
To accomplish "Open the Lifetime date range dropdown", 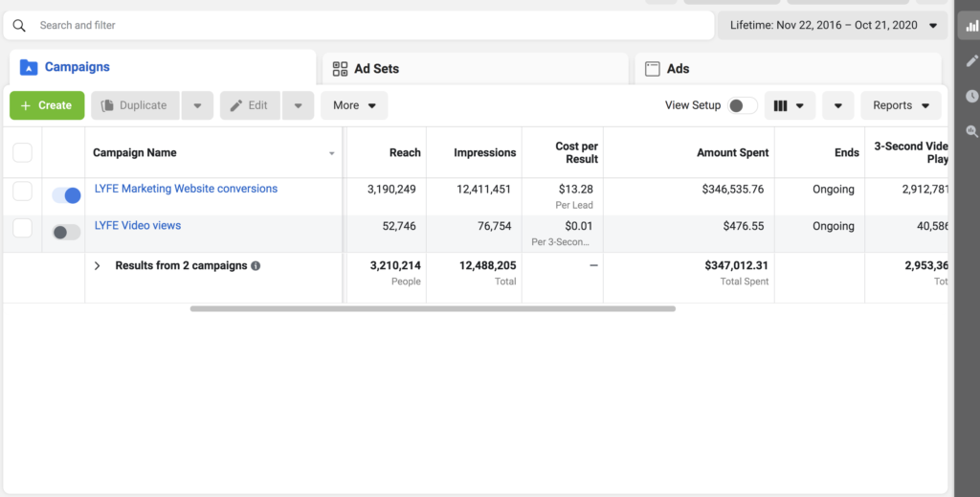I will click(x=833, y=26).
